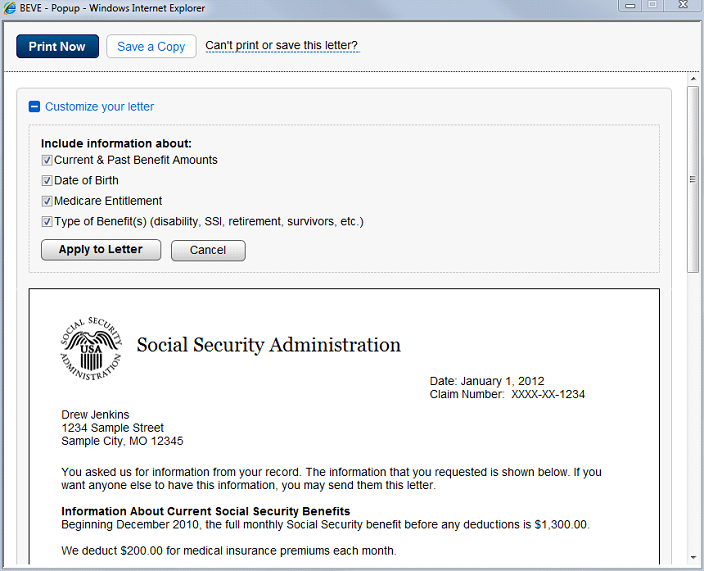Collapse the Customize your letter section
Image resolution: width=704 pixels, height=571 pixels.
34,107
